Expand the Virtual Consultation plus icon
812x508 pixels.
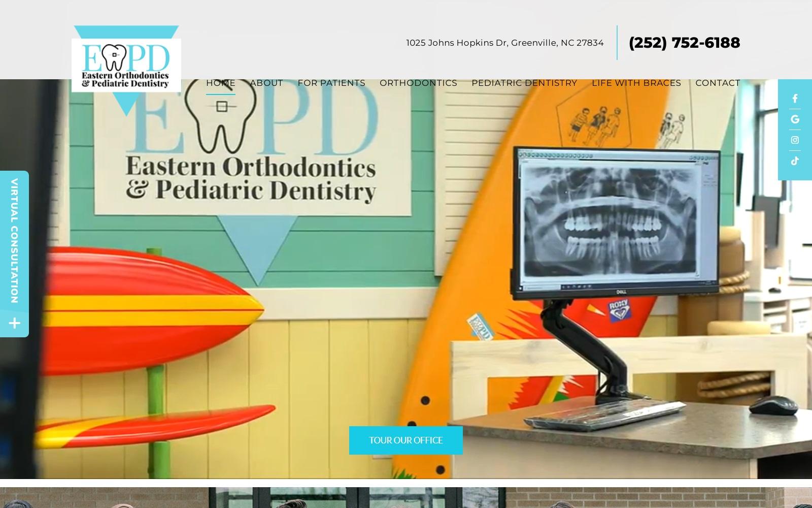click(x=15, y=323)
